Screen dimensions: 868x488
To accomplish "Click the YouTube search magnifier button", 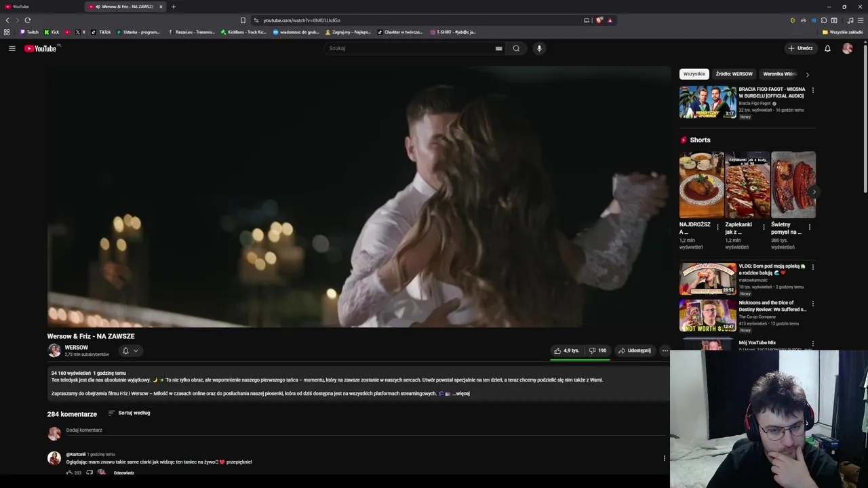I will tap(516, 48).
